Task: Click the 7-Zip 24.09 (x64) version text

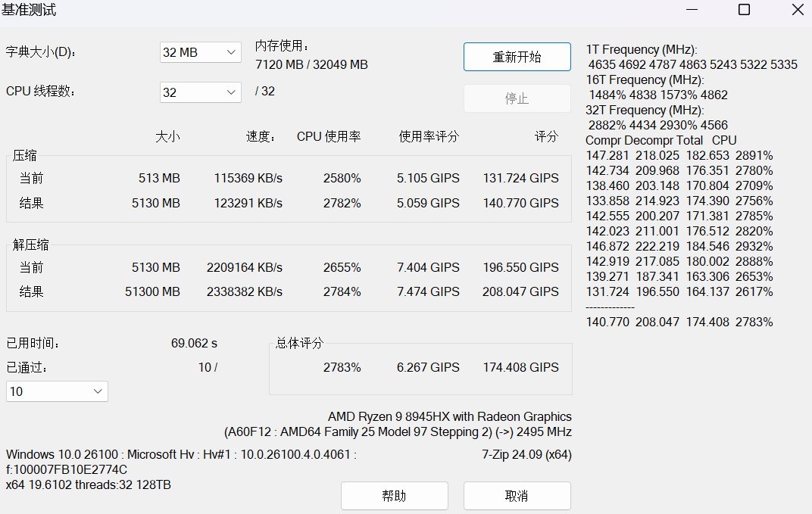Action: coord(526,454)
